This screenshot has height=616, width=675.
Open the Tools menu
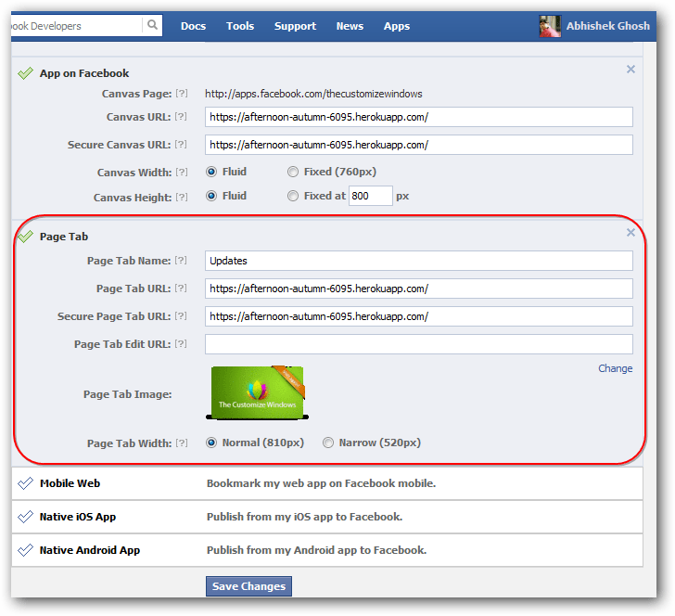point(240,26)
